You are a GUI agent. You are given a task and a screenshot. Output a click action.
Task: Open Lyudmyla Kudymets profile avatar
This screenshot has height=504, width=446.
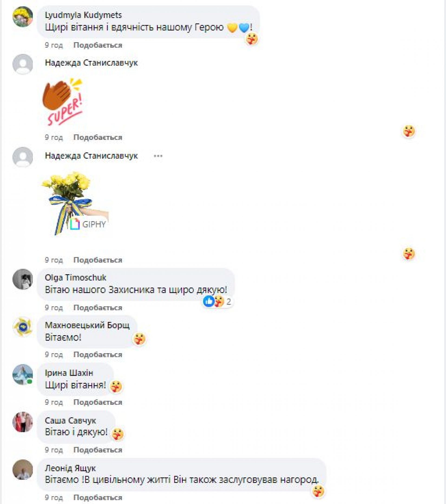click(x=23, y=16)
